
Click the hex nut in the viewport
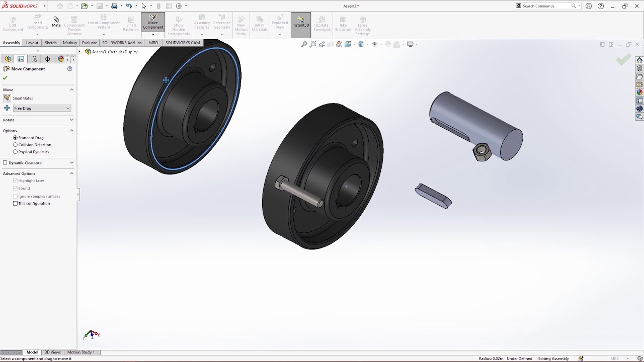[x=481, y=151]
